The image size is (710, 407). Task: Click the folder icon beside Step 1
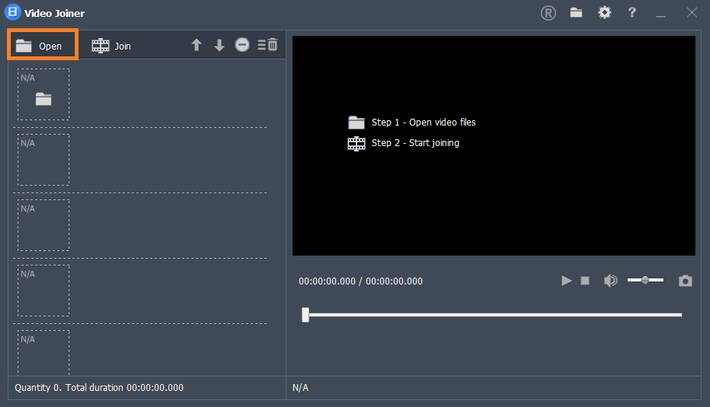[x=356, y=122]
